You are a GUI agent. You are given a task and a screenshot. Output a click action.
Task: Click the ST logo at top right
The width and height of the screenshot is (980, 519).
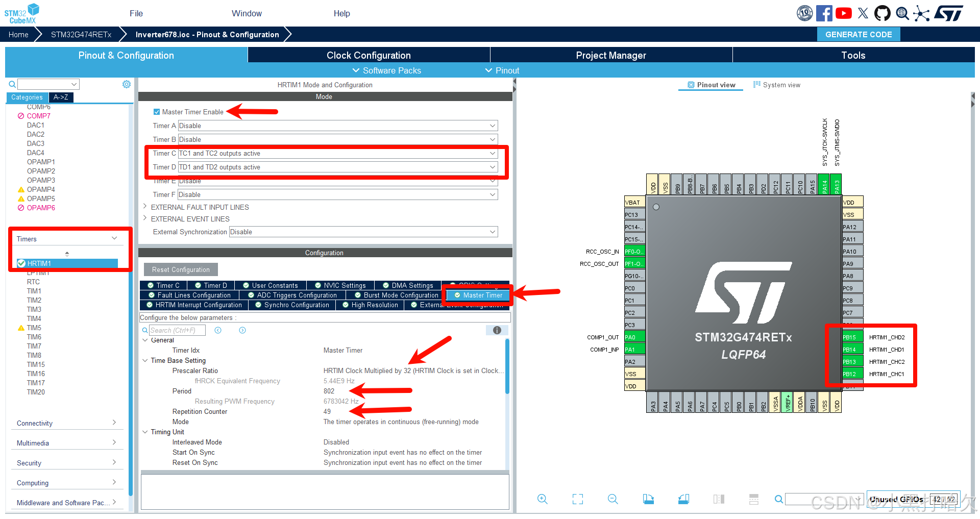(949, 13)
